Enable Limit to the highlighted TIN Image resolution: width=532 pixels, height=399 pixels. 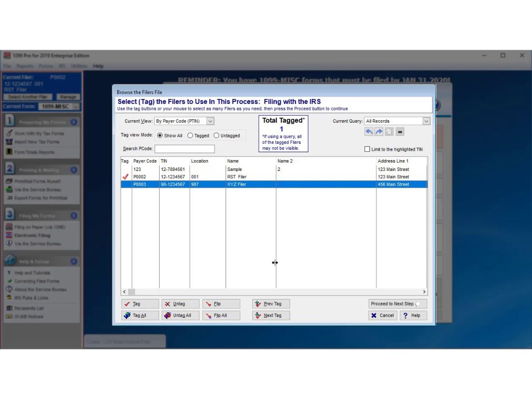(367, 149)
